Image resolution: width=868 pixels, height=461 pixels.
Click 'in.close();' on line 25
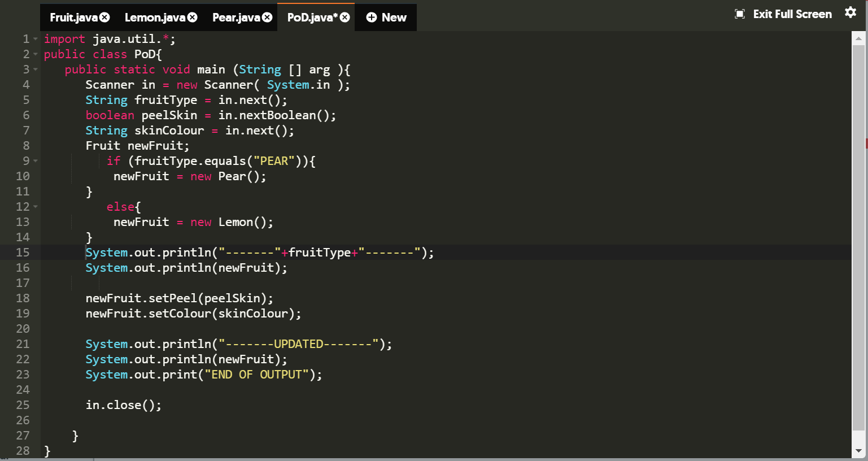click(124, 405)
